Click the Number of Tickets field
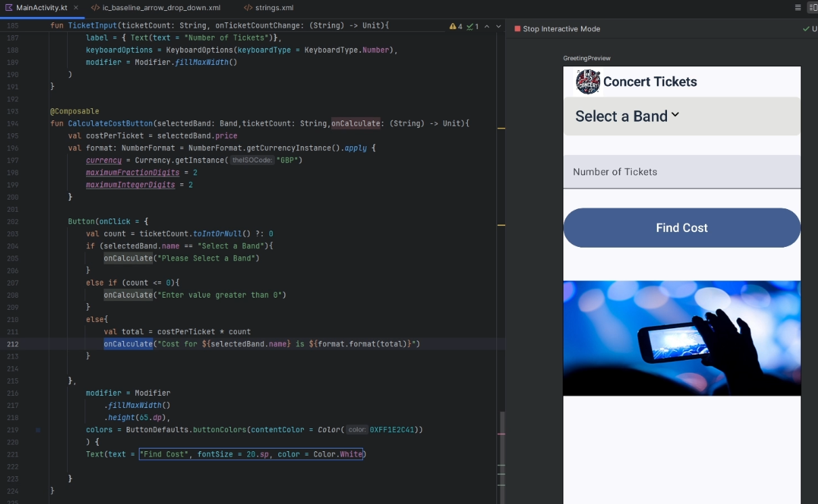 click(x=682, y=172)
